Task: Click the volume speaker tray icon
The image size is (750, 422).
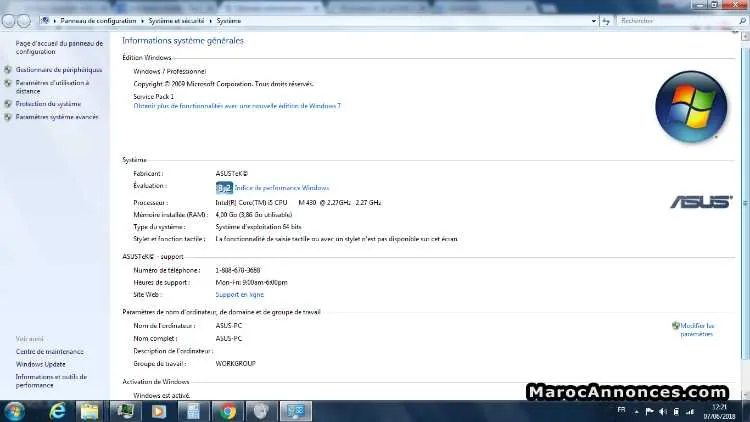Action: [x=662, y=411]
